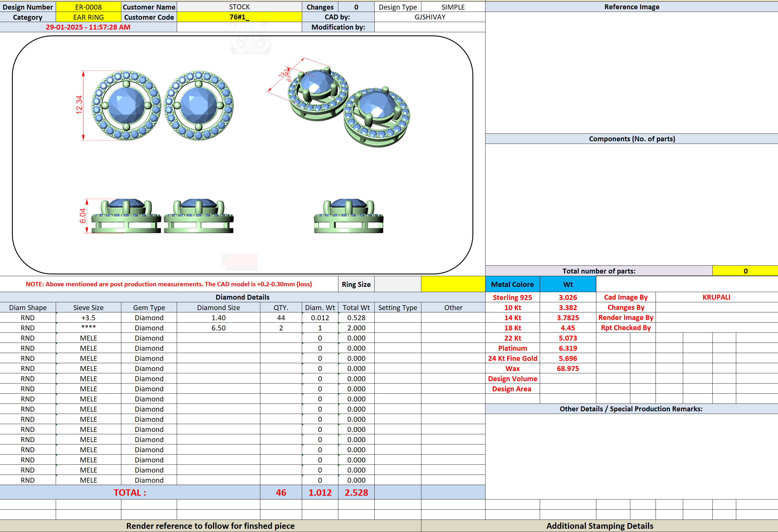Click the red NOTE about post production measurements
Viewport: 778px width, 532px height.
[169, 284]
